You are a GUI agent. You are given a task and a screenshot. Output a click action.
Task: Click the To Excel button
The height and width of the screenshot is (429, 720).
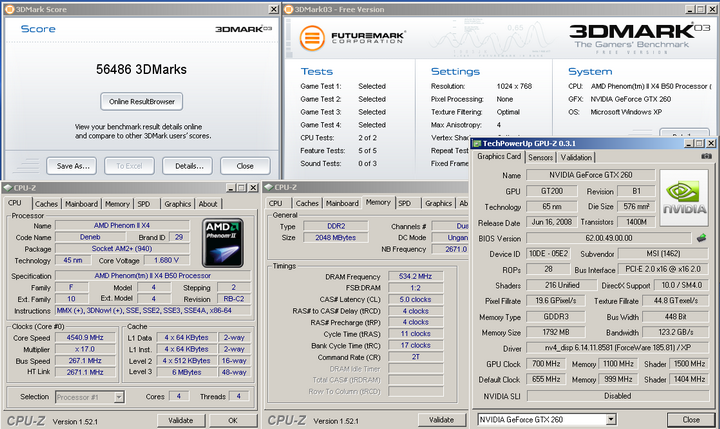pos(129,166)
